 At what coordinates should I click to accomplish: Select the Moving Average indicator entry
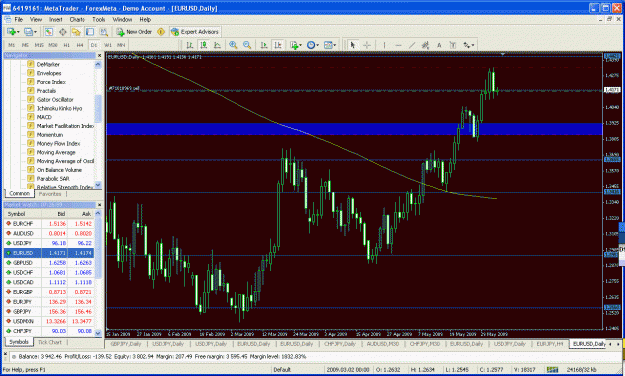tap(56, 152)
